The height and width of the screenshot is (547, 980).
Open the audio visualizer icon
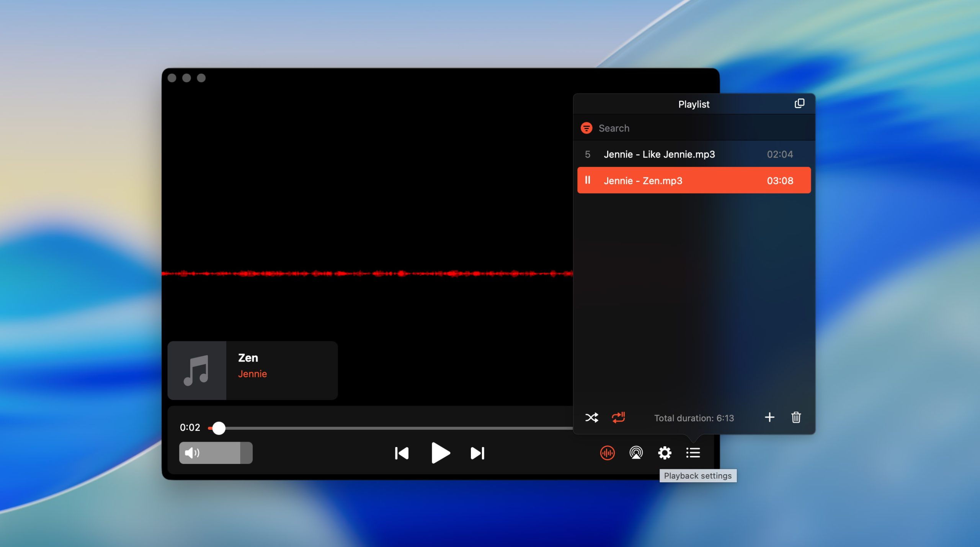608,453
